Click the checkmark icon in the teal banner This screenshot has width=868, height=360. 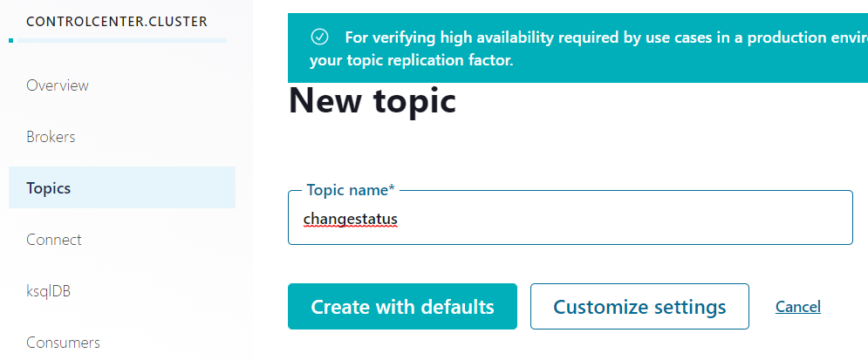tap(319, 37)
